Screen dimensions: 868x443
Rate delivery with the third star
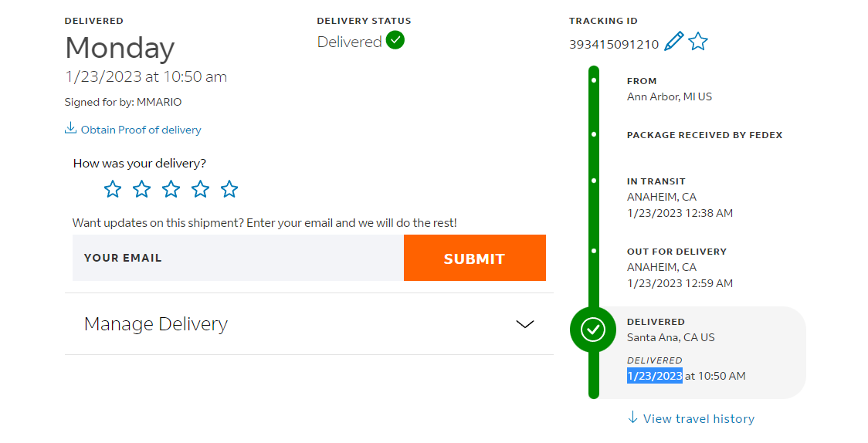[x=171, y=189]
